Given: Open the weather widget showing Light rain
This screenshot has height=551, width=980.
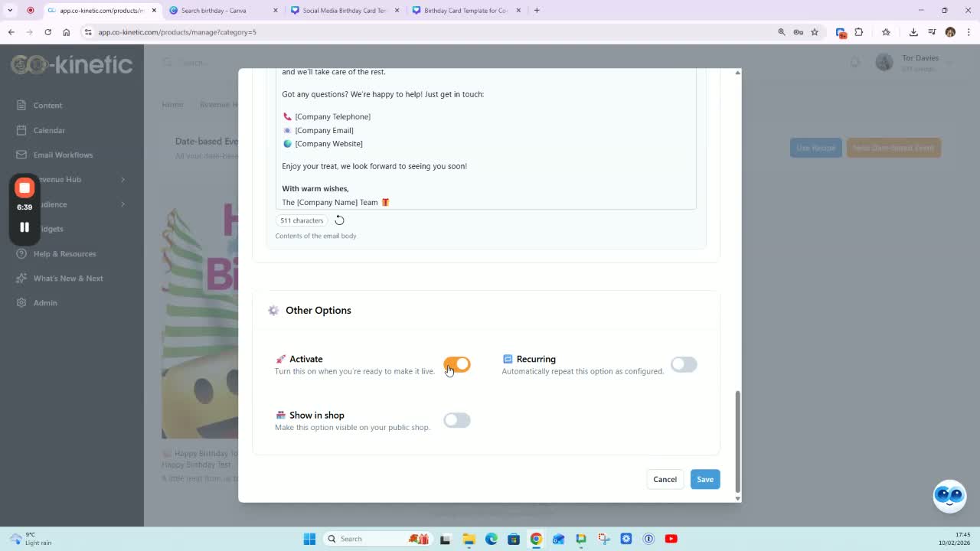Looking at the screenshot, I should pos(31,539).
